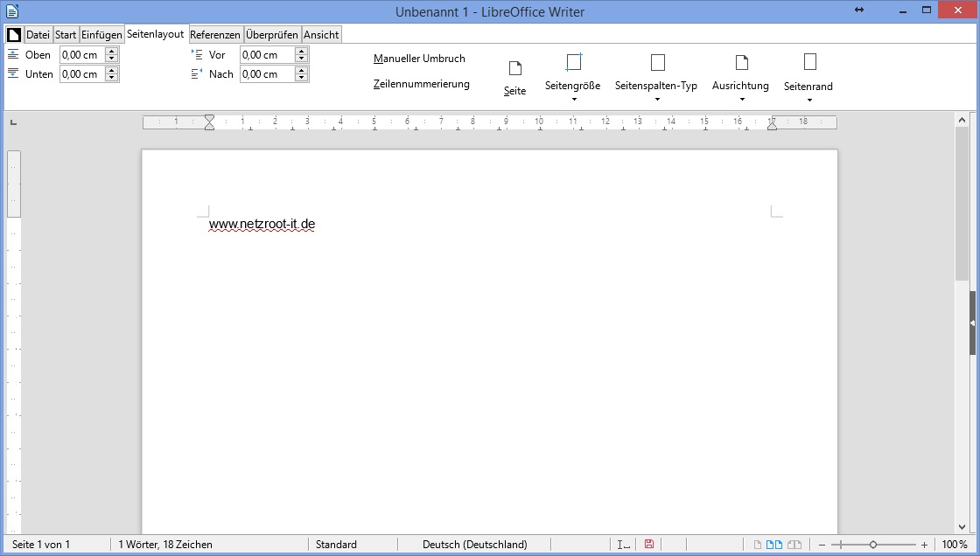Click the Seitenrand icon

coord(810,62)
